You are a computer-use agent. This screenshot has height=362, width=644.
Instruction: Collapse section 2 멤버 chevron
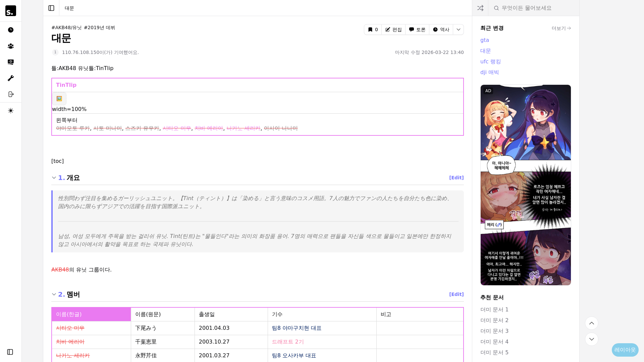point(54,294)
